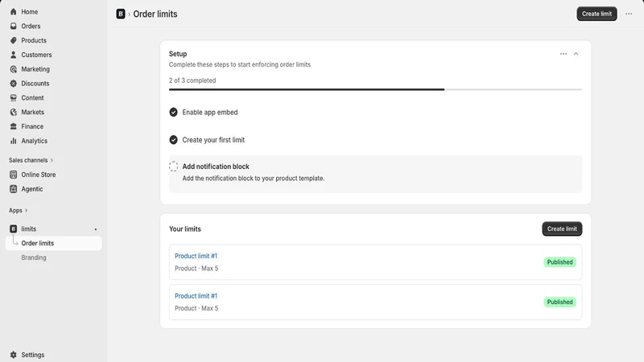The width and height of the screenshot is (644, 362).
Task: Click the app logo icon beside Order limits title
Action: [x=120, y=14]
